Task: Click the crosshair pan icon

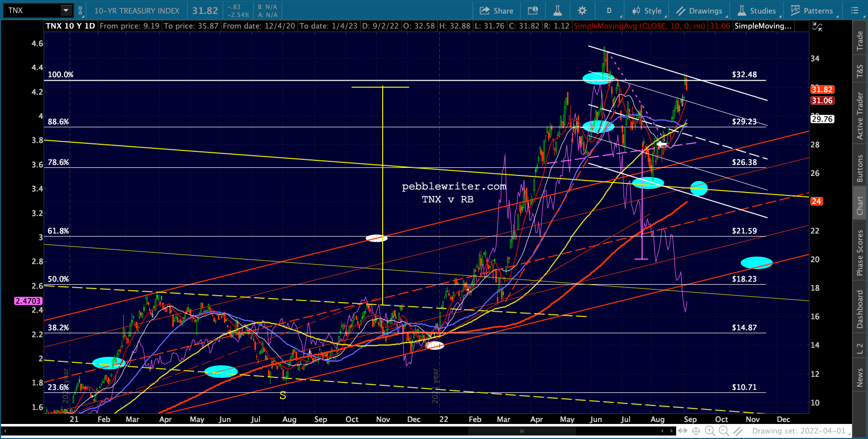Action: click(x=696, y=431)
